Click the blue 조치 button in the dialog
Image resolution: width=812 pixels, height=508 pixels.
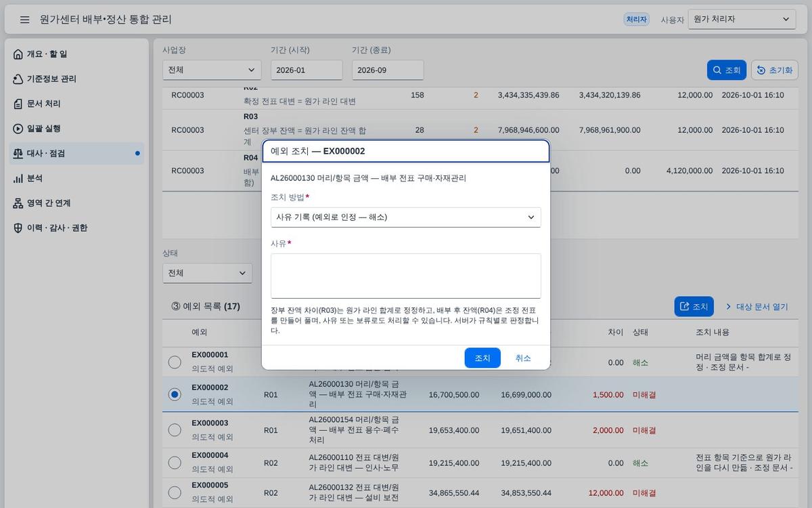(482, 358)
